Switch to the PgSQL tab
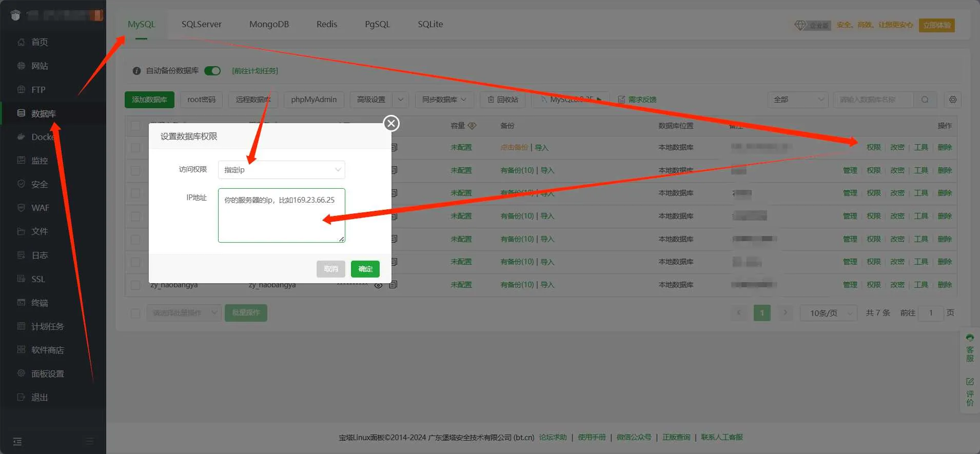The image size is (980, 454). [x=377, y=24]
